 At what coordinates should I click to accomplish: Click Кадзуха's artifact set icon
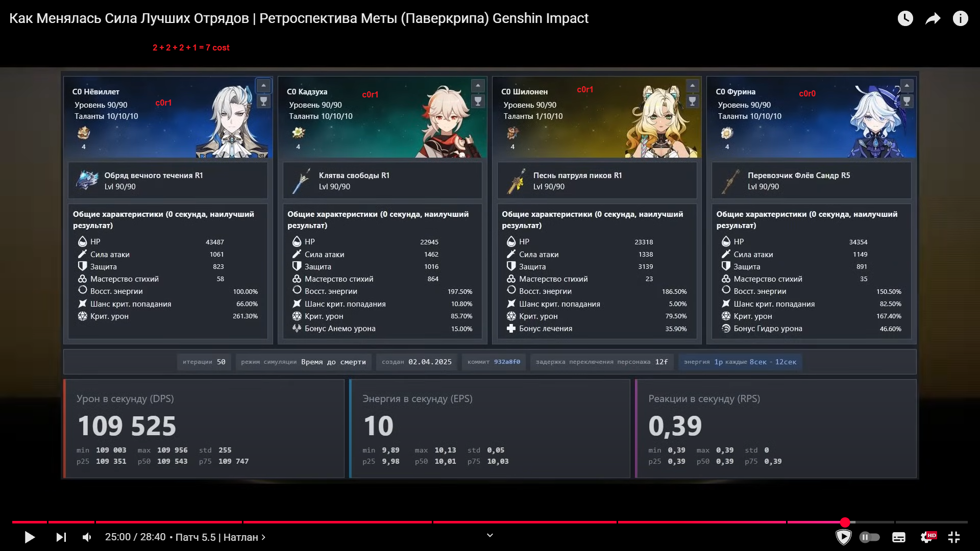298,133
